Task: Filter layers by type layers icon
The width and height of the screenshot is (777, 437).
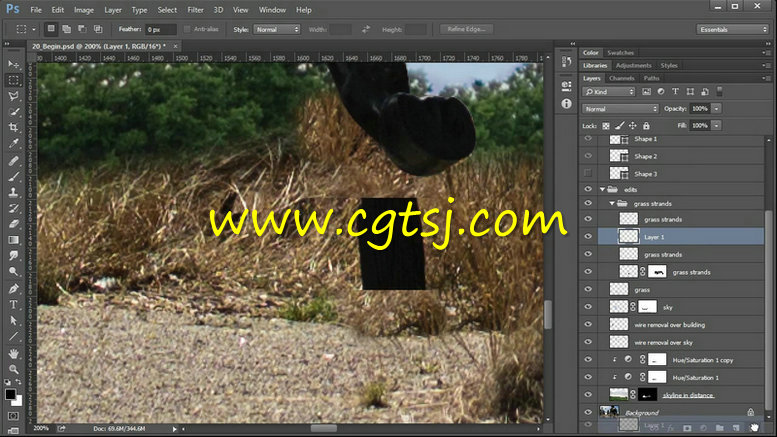Action: click(x=675, y=92)
